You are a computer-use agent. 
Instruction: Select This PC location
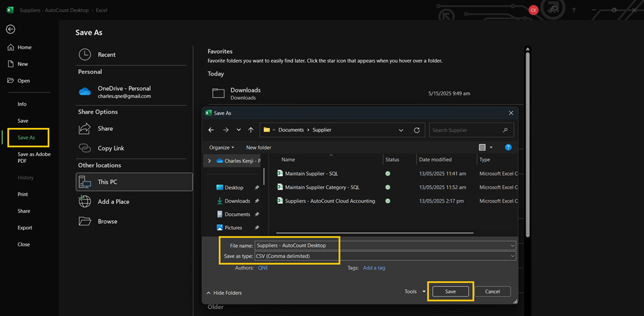point(134,182)
